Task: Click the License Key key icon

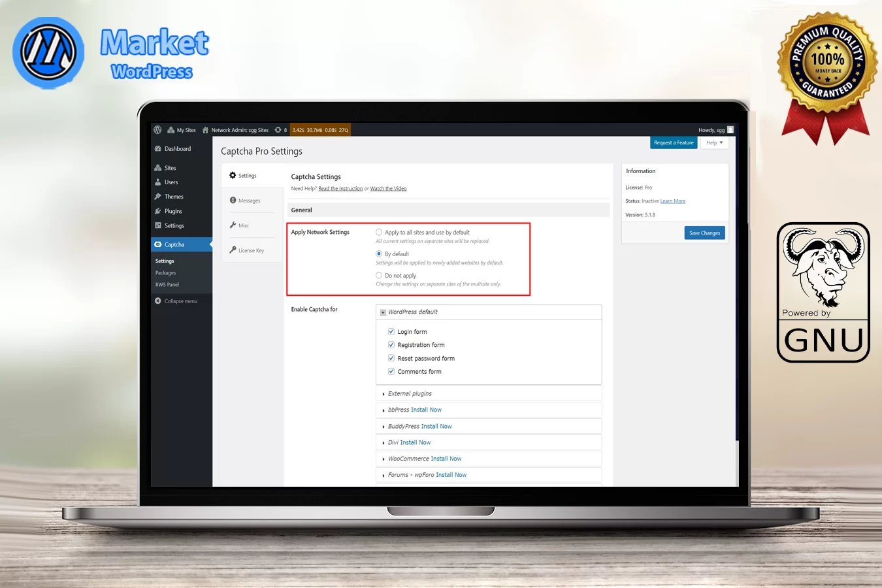Action: pos(233,250)
